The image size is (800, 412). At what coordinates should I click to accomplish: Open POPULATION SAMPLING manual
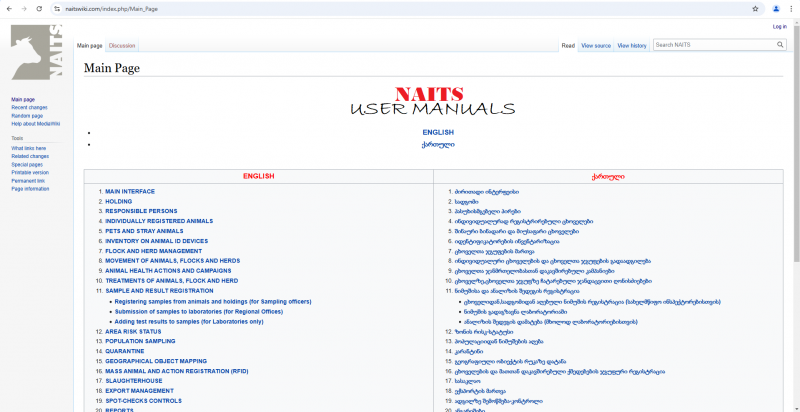coord(140,341)
